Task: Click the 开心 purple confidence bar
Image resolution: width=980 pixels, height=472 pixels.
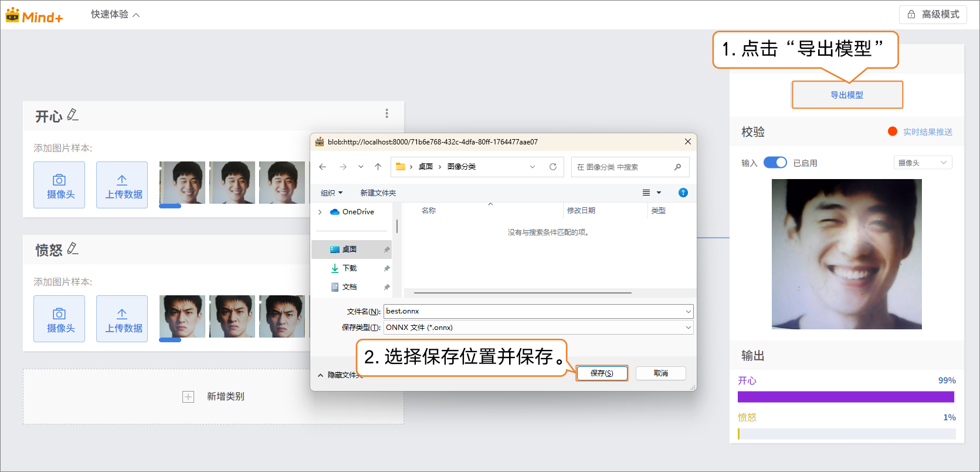Action: pyautogui.click(x=845, y=397)
